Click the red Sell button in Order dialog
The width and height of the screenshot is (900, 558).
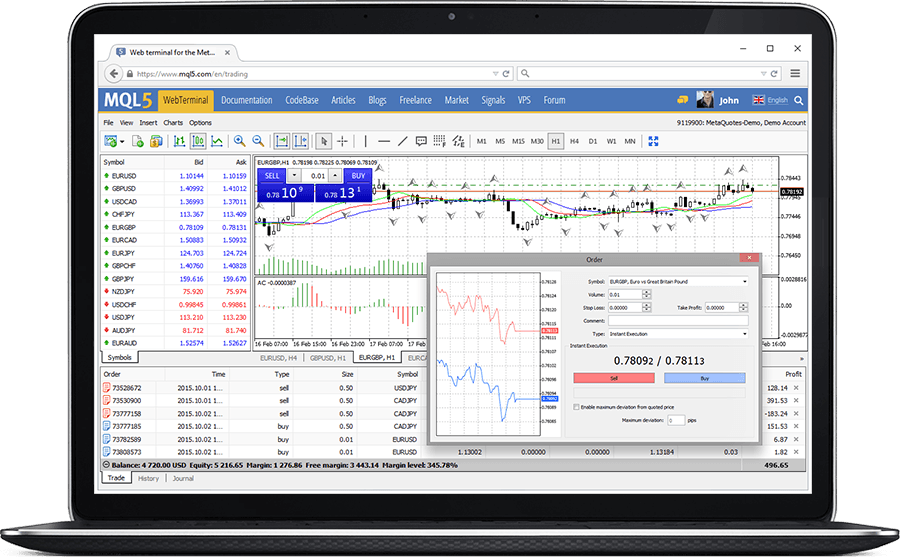(614, 378)
